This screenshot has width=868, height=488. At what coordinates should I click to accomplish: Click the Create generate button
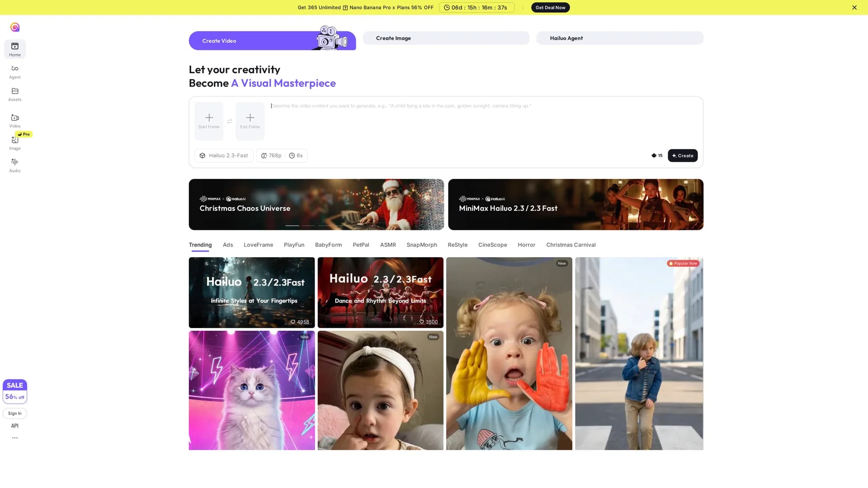pos(683,155)
